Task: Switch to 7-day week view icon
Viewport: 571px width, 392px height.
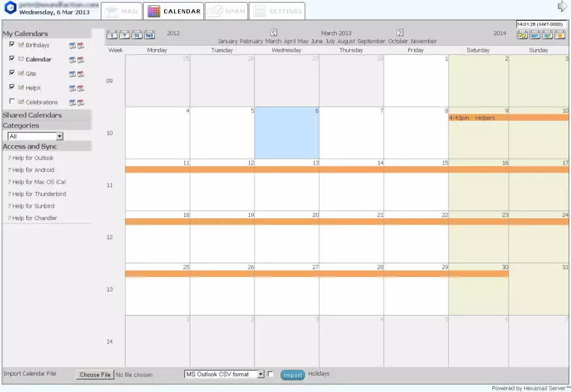Action: [x=124, y=35]
